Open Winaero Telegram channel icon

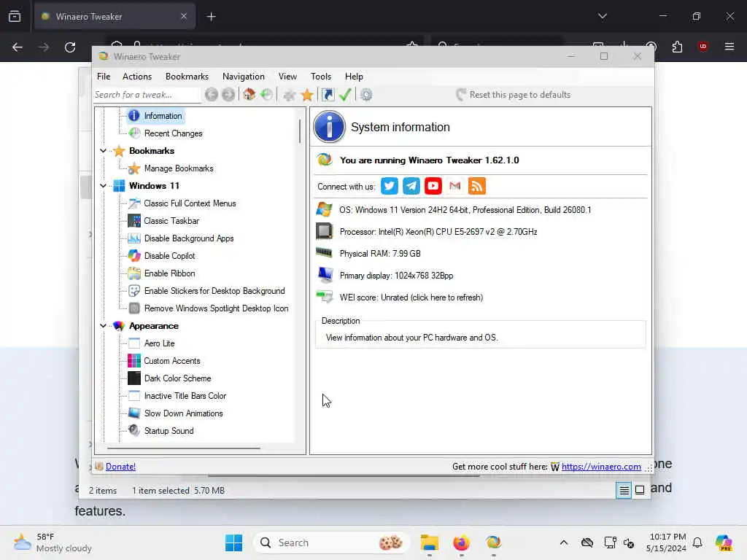pos(411,186)
